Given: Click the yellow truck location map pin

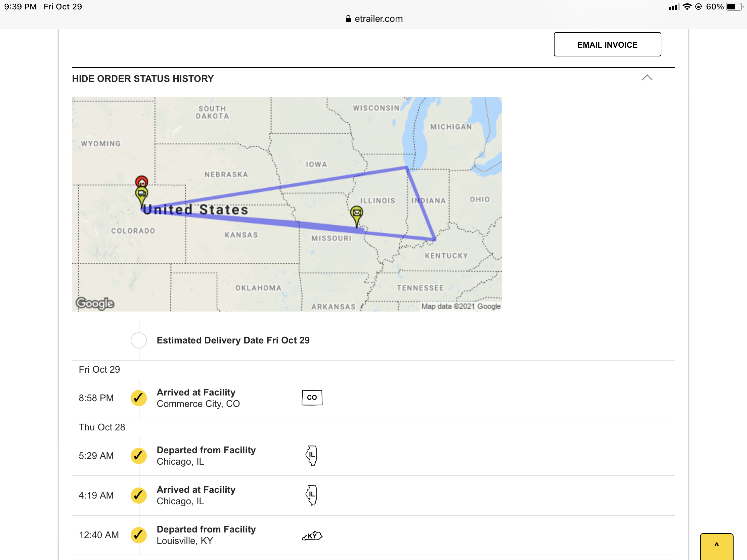Looking at the screenshot, I should tap(141, 194).
